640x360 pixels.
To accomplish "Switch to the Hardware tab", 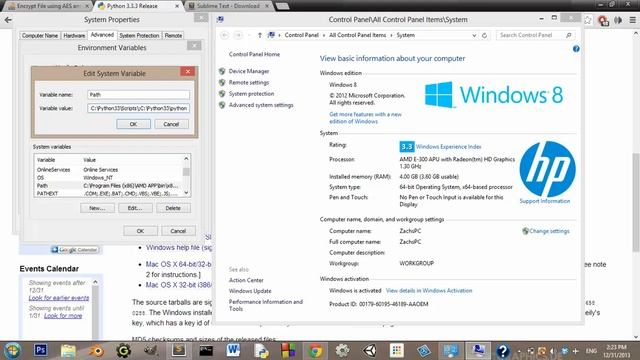I will 74,36.
